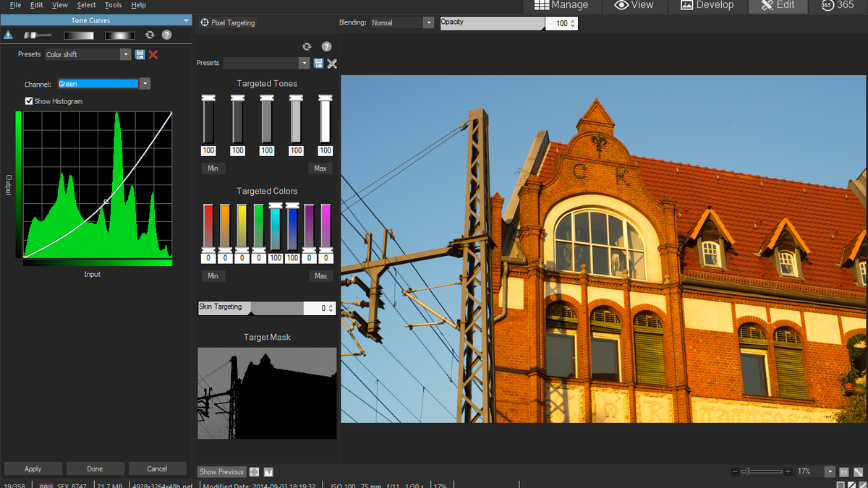Click the Done button
Viewport: 868px width, 488px height.
click(95, 468)
